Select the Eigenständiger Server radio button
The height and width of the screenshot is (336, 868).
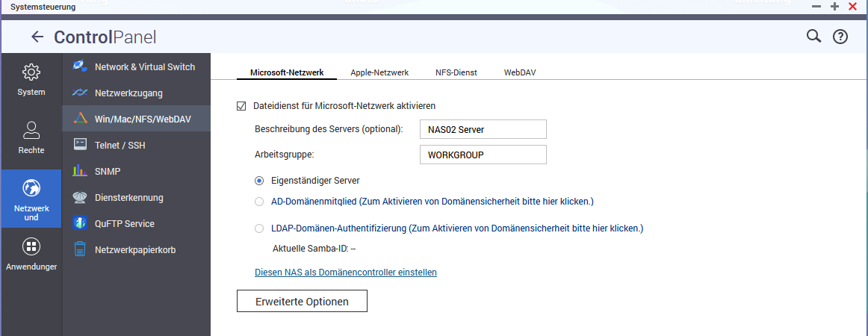click(259, 180)
